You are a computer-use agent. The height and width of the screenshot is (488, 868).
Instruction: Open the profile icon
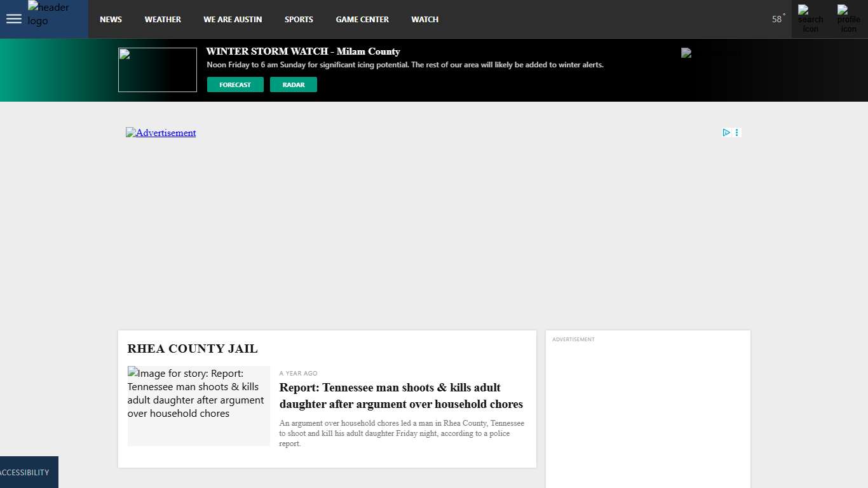pyautogui.click(x=848, y=19)
